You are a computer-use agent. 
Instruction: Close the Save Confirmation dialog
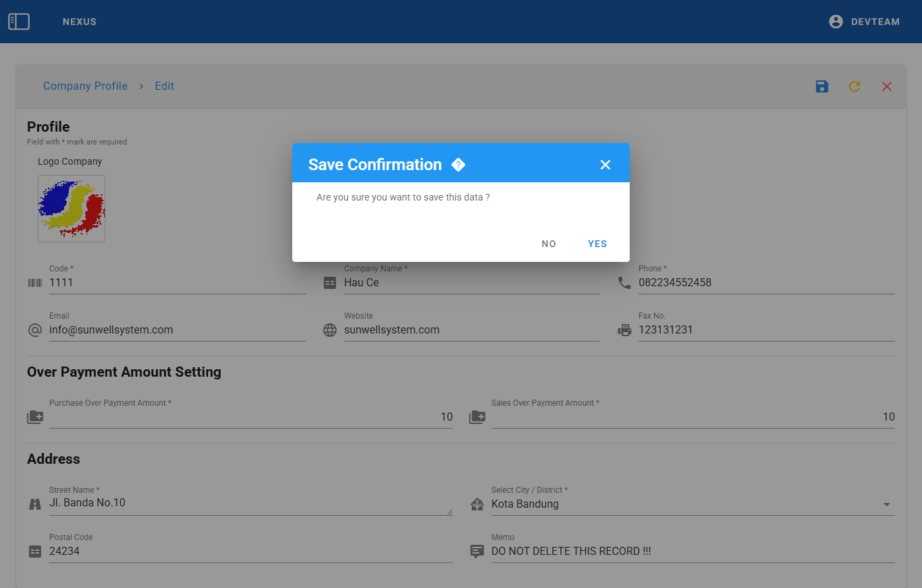605,165
